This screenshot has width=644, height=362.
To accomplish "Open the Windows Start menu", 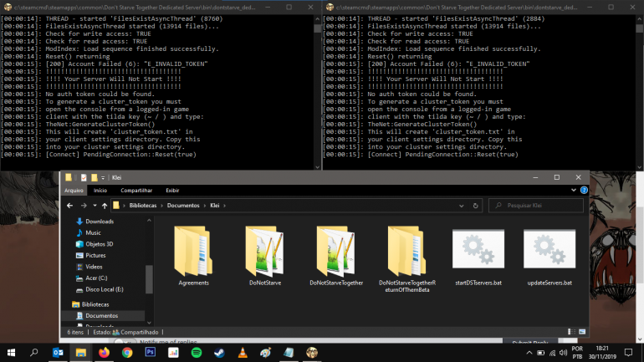I will click(11, 353).
